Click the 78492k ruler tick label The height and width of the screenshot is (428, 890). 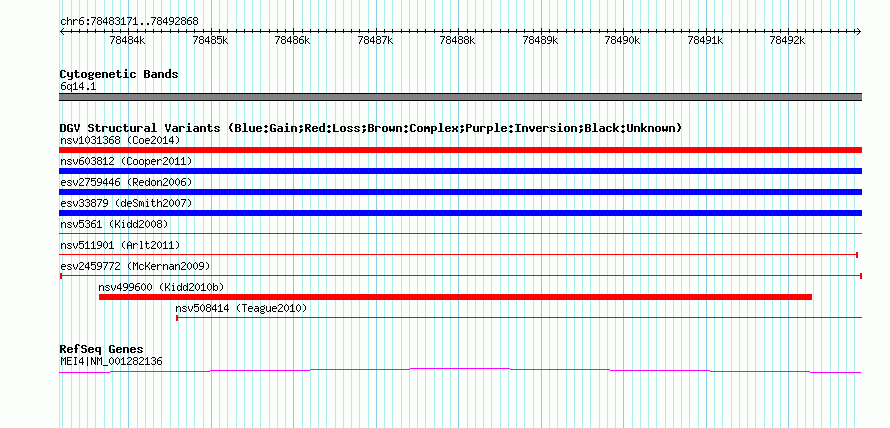pos(788,40)
